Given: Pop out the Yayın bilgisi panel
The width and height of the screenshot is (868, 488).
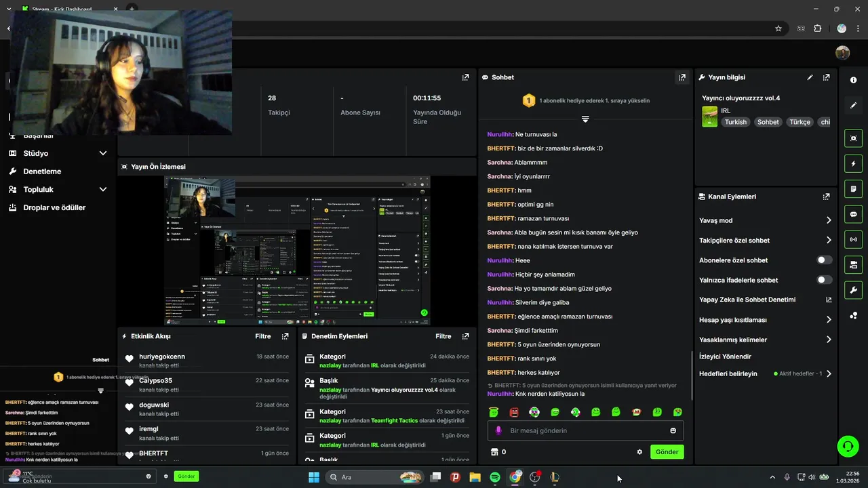Looking at the screenshot, I should 826,77.
